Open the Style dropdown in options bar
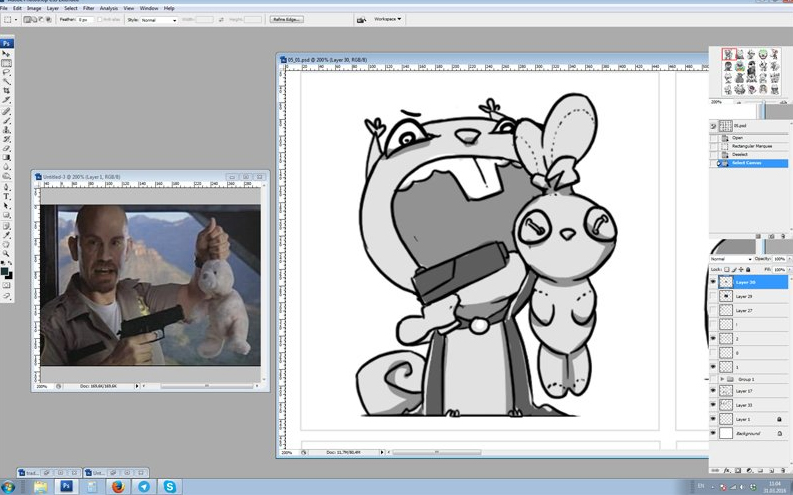Image resolution: width=793 pixels, height=495 pixels. point(158,19)
